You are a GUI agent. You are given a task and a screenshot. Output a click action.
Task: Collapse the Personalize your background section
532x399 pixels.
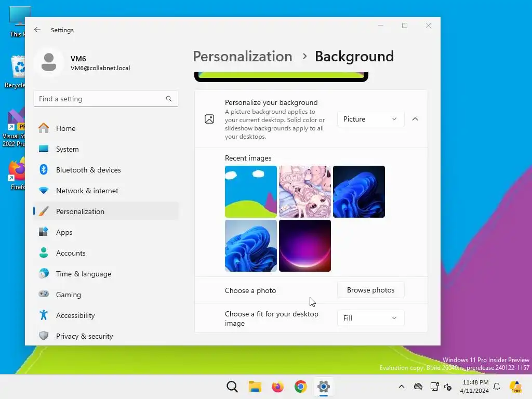click(415, 119)
